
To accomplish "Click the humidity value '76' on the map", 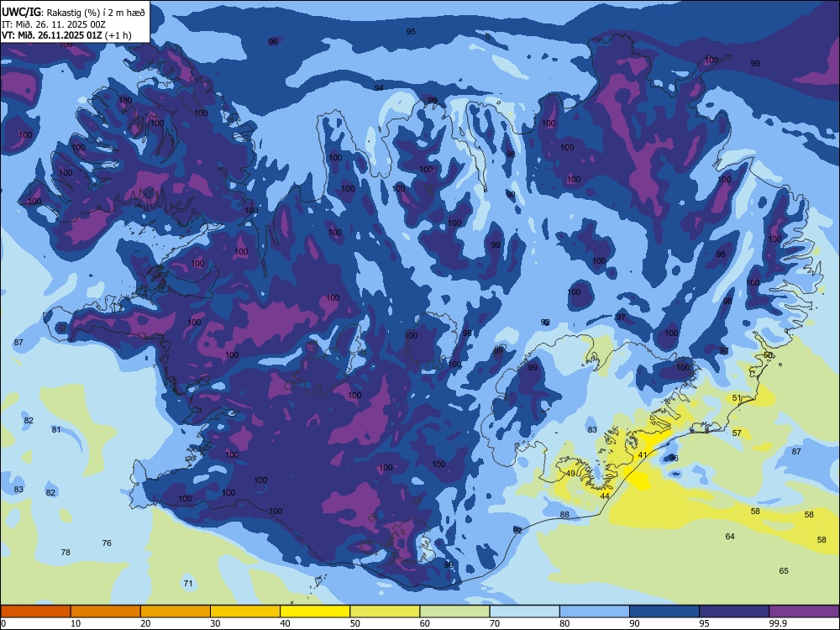I will 107,543.
